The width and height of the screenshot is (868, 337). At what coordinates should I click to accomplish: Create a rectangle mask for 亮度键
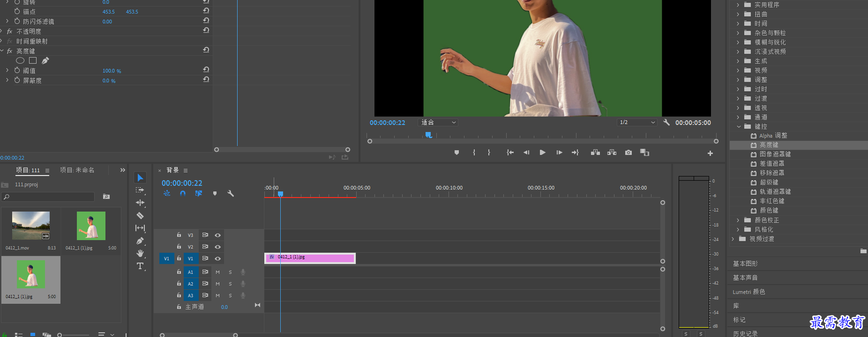point(33,60)
